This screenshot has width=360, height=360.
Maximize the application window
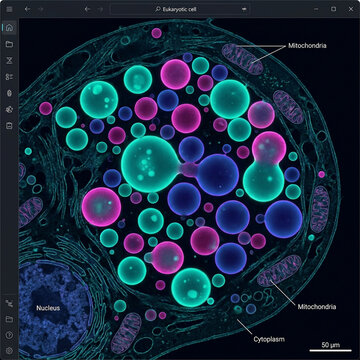tap(333, 9)
